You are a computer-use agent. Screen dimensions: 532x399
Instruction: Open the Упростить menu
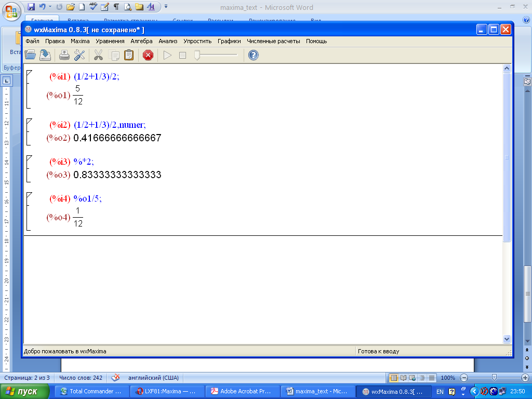coord(197,41)
